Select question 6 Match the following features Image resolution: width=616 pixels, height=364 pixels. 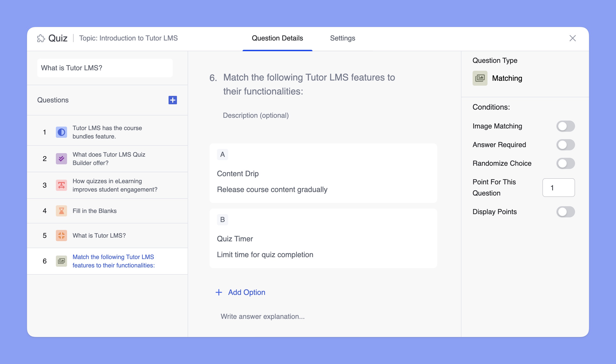click(x=107, y=261)
